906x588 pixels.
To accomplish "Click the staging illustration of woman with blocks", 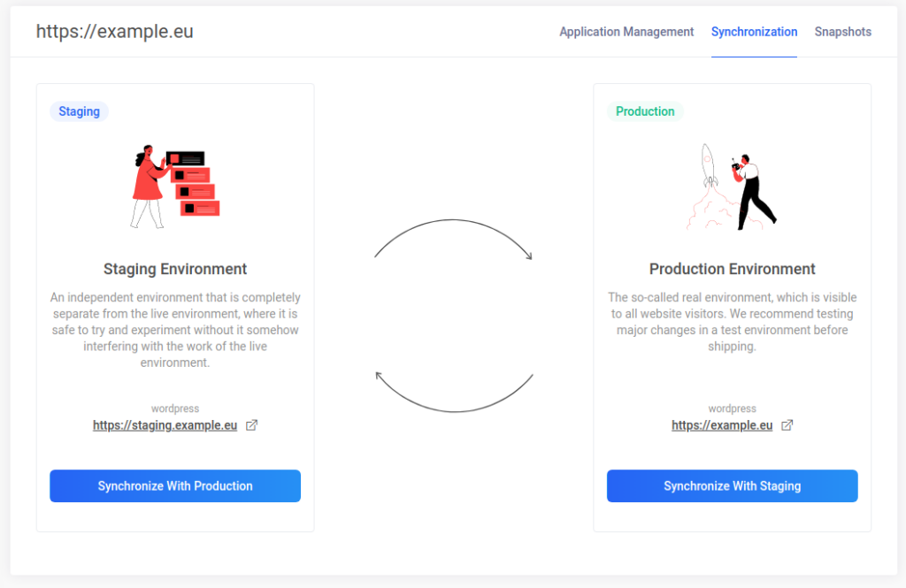I will tap(174, 186).
